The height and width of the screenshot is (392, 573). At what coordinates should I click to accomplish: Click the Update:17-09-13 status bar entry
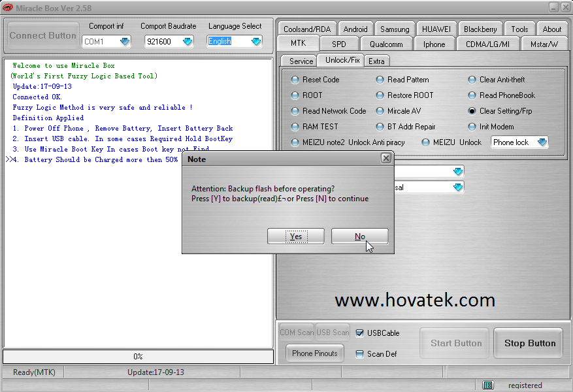click(x=156, y=372)
